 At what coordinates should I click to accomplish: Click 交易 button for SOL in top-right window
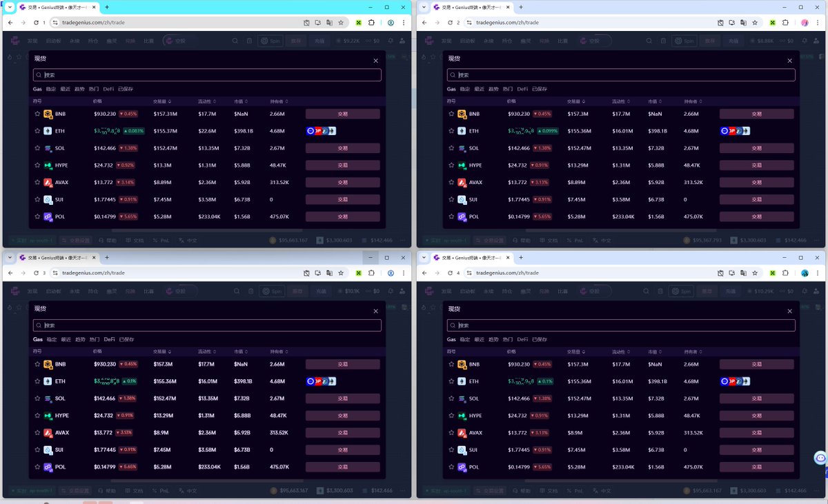756,148
